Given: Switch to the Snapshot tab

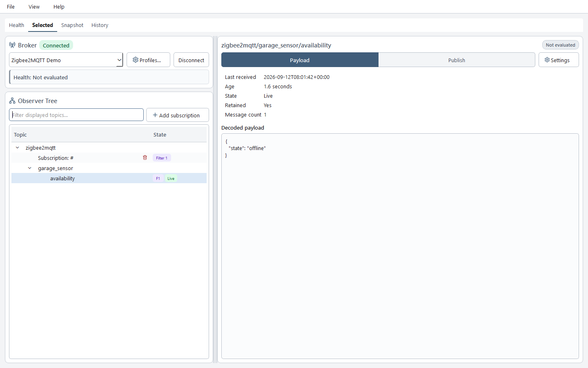Looking at the screenshot, I should [x=72, y=25].
